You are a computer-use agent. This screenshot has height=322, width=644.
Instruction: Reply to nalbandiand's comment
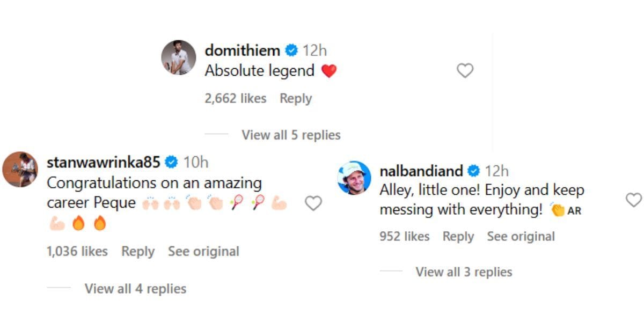coord(458,237)
